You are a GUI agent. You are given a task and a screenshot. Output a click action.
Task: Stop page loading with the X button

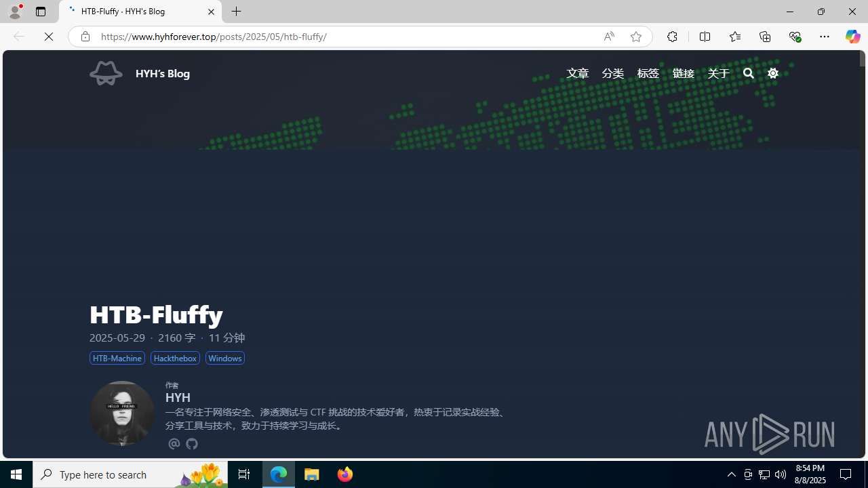[x=49, y=37]
